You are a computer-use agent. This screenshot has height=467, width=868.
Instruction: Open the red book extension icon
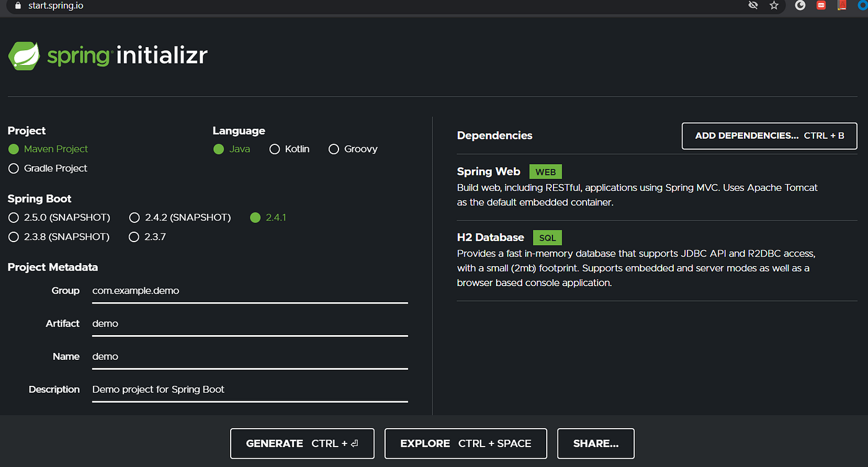point(841,6)
